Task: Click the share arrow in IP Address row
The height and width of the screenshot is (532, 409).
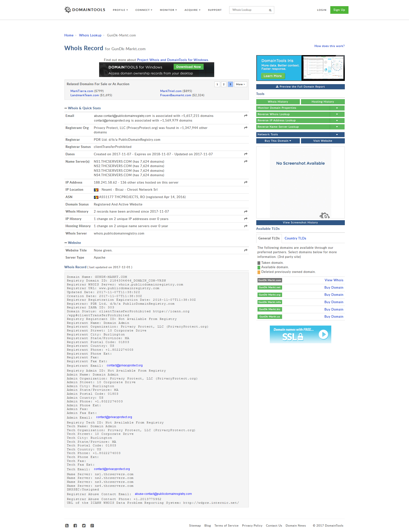Action: coord(245,182)
